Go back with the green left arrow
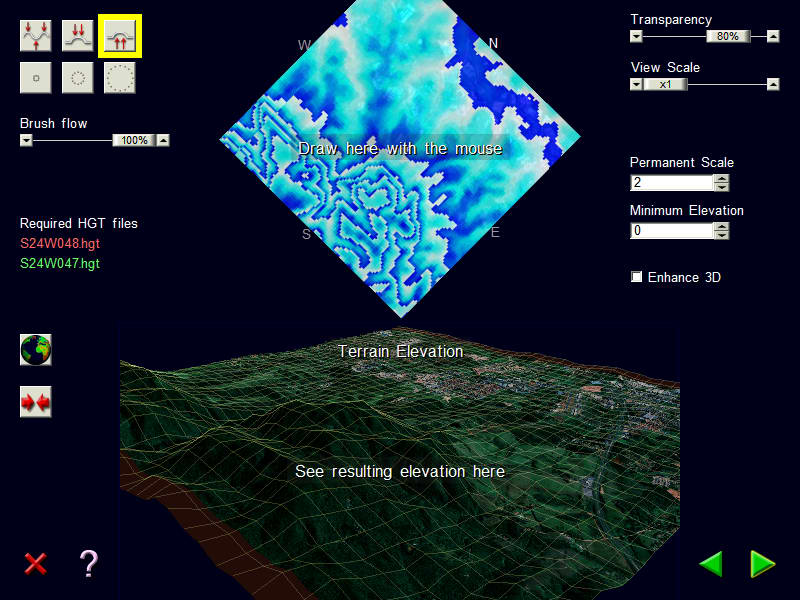The height and width of the screenshot is (600, 800). click(x=711, y=564)
